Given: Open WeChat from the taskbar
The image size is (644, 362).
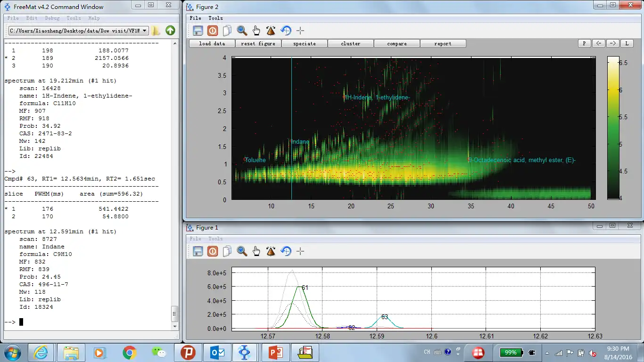Looking at the screenshot, I should pyautogui.click(x=159, y=353).
